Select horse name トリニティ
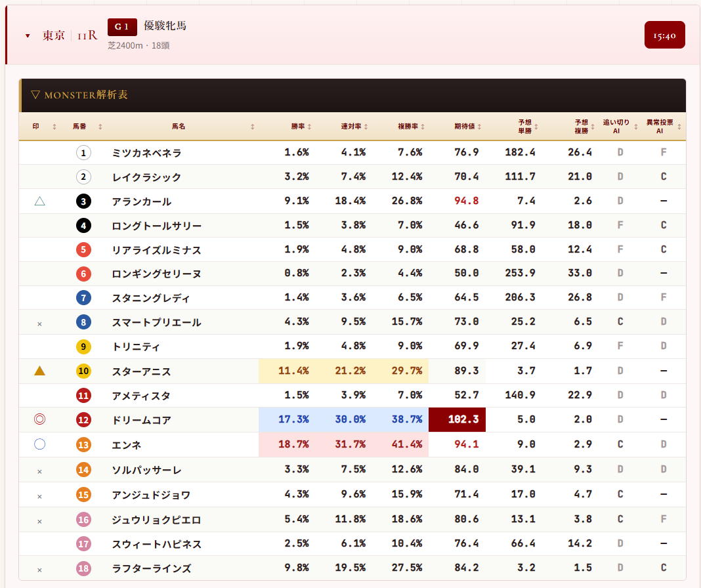 136,347
